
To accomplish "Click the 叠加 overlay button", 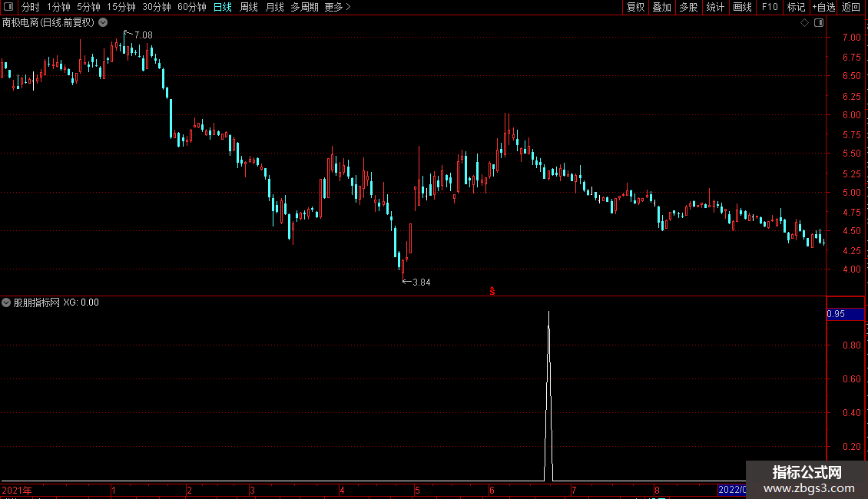I will tap(661, 7).
